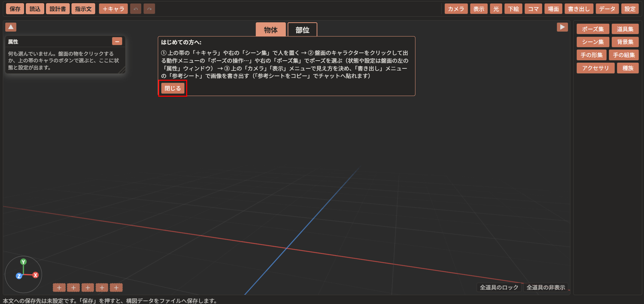Screen dimensions: 644x304
Task: Click the はじめての方へ heading text
Action: click(181, 43)
